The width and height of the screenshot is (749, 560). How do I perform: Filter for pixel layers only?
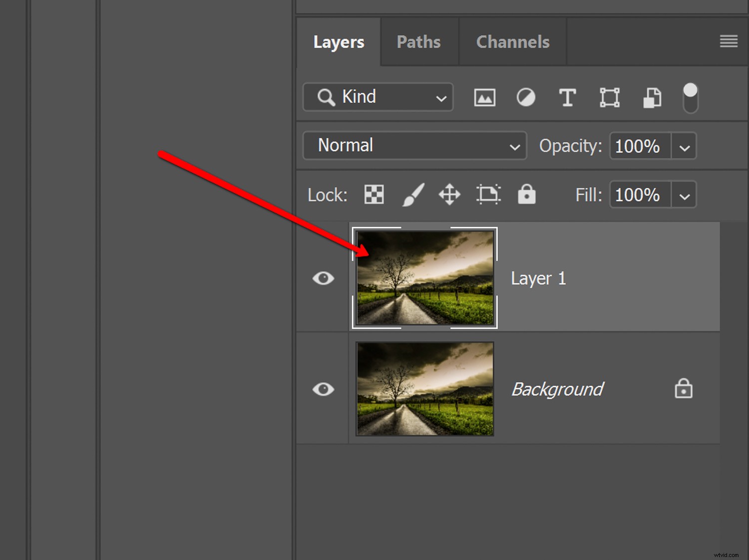[x=483, y=97]
